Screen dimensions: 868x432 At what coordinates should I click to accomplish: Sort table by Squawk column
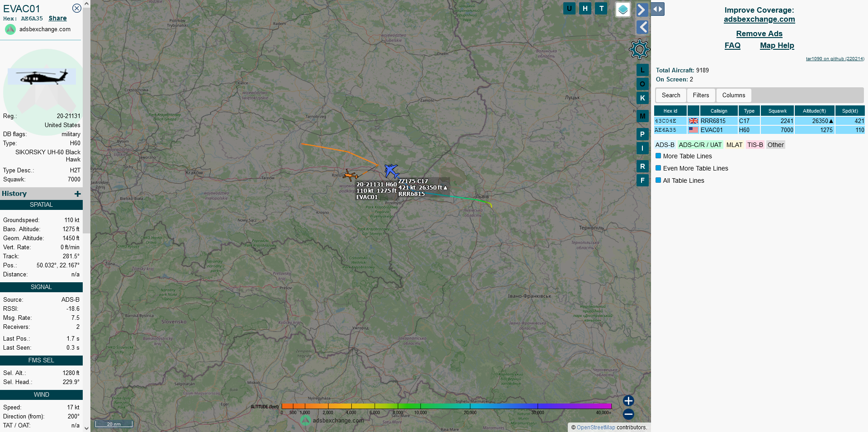pyautogui.click(x=777, y=111)
